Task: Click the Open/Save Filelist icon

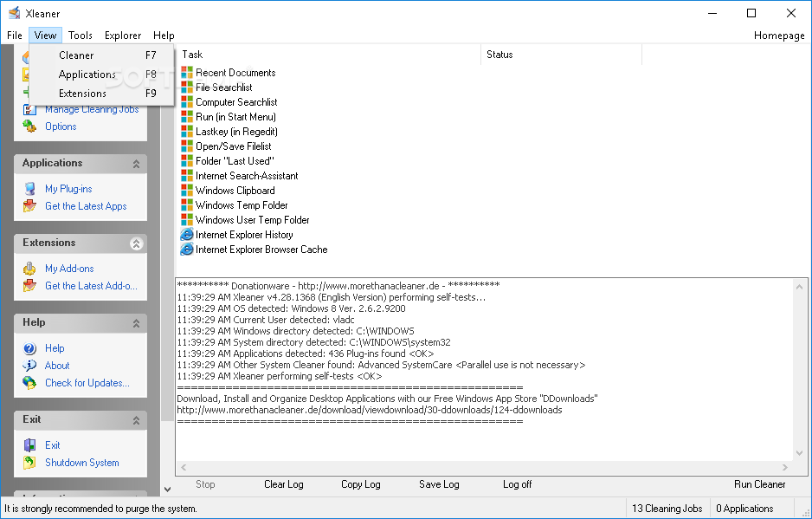Action: pos(186,146)
